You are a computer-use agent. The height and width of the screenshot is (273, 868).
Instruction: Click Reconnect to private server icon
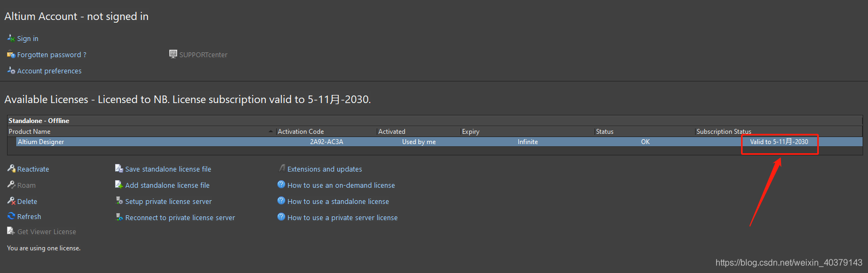(x=119, y=217)
